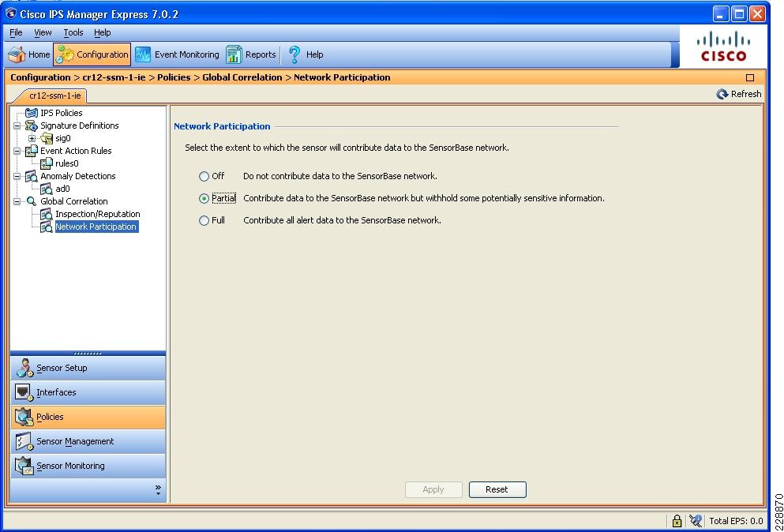Collapse the Anomaly Detections node

tap(17, 176)
